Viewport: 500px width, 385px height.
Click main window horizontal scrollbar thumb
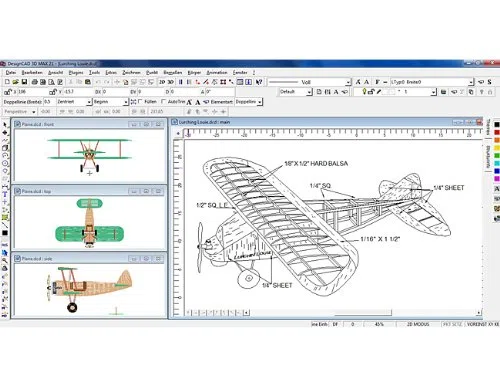(363, 313)
